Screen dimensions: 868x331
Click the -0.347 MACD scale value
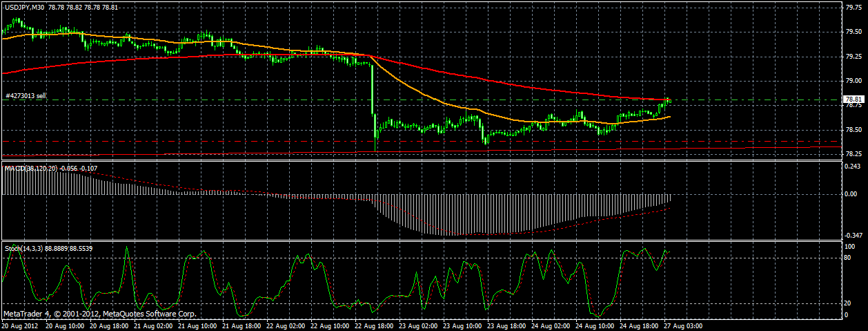tap(854, 236)
